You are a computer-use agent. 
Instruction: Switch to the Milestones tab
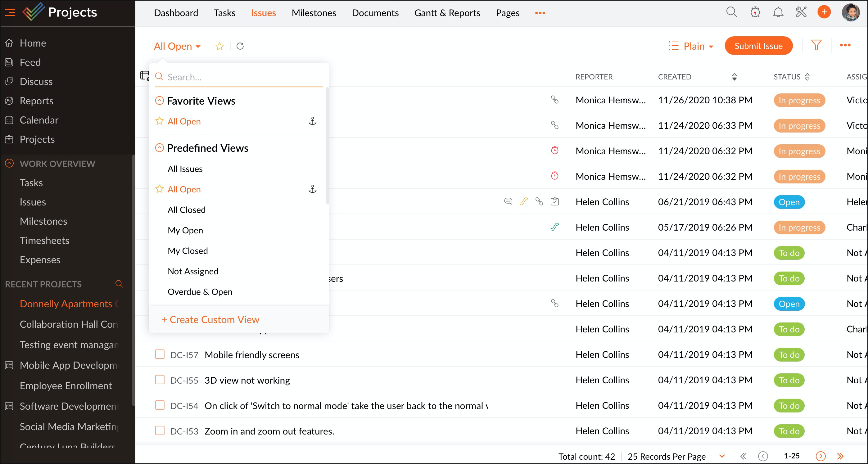pyautogui.click(x=314, y=13)
